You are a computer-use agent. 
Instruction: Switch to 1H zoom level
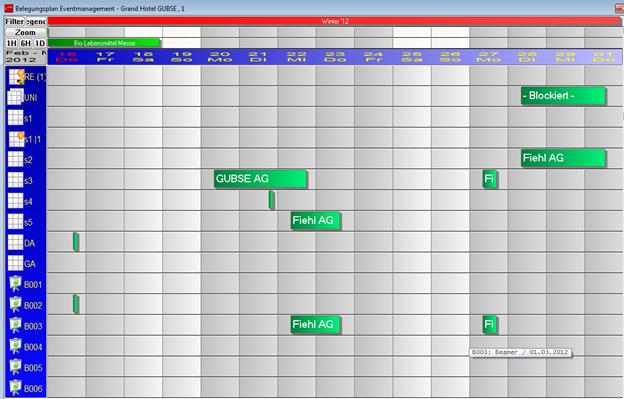(x=12, y=43)
